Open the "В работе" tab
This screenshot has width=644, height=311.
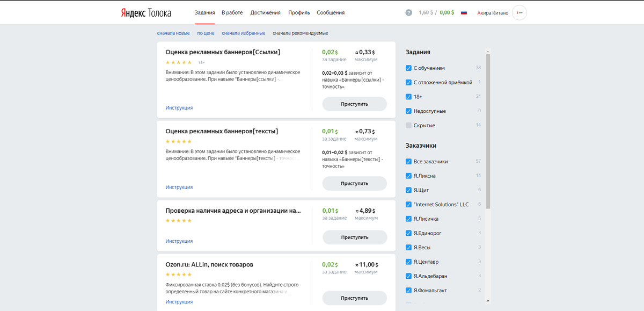click(x=232, y=12)
